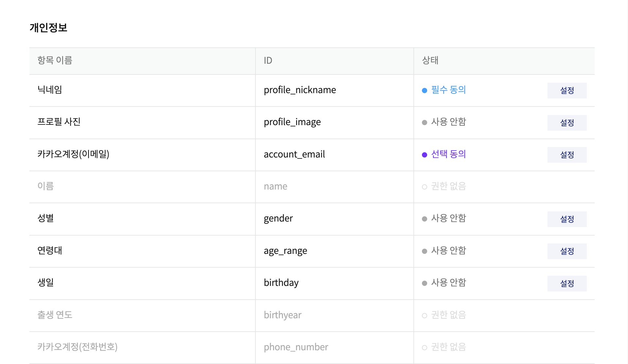The width and height of the screenshot is (628, 364).
Task: Click gray status dot for profile_image
Action: (x=425, y=123)
